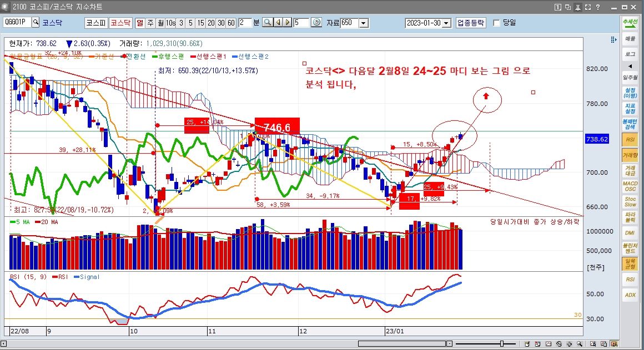
Task: Toggle the 거래량 volume indicator button
Action: point(630,155)
